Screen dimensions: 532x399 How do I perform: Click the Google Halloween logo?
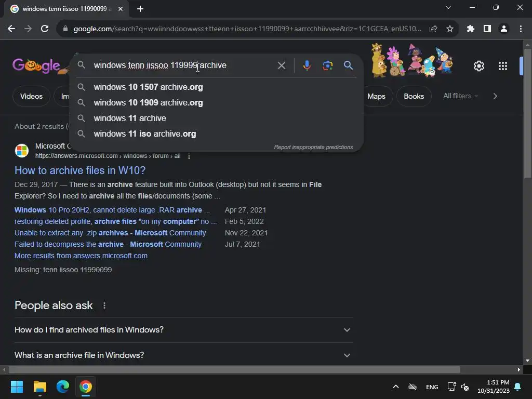(x=40, y=66)
